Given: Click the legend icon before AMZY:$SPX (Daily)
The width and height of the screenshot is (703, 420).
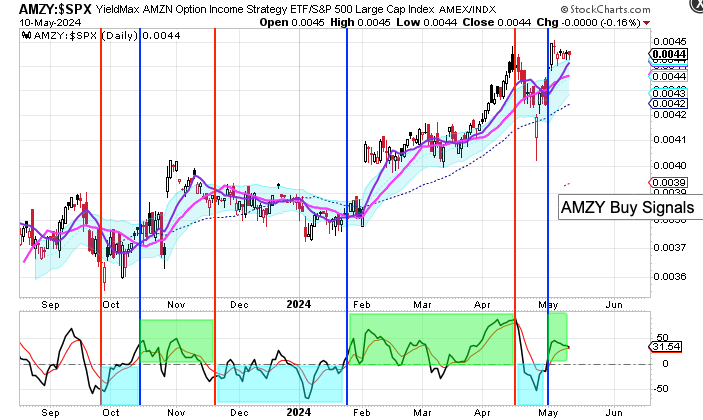Looking at the screenshot, I should (x=24, y=34).
